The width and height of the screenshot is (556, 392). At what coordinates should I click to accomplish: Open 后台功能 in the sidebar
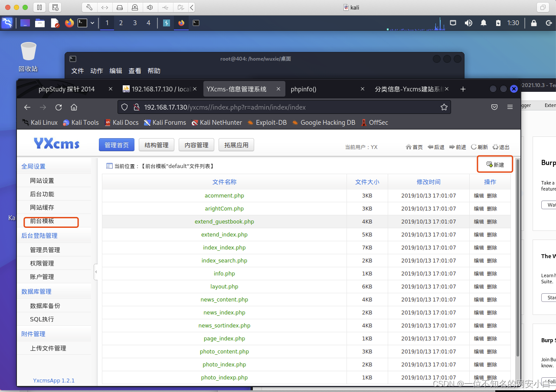pyautogui.click(x=42, y=194)
